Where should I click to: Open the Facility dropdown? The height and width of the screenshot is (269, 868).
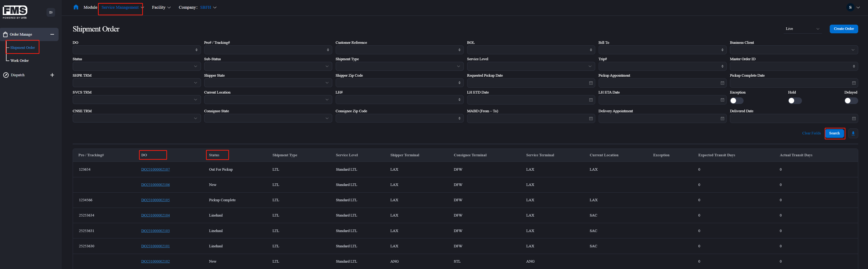pos(161,7)
